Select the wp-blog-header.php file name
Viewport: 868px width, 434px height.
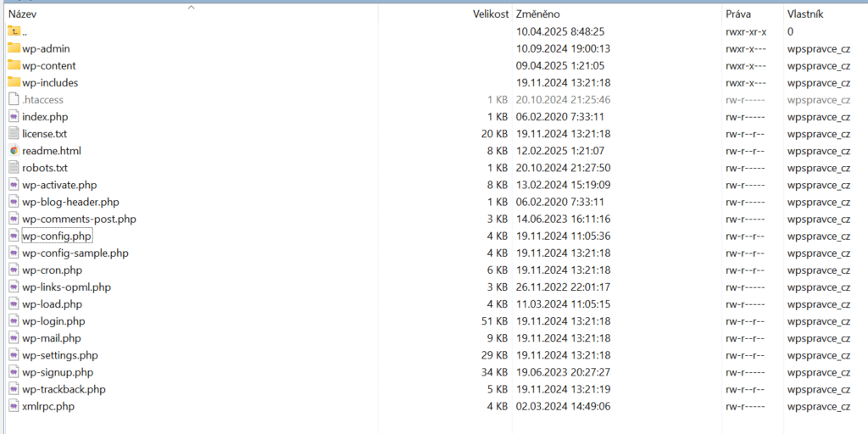point(71,203)
